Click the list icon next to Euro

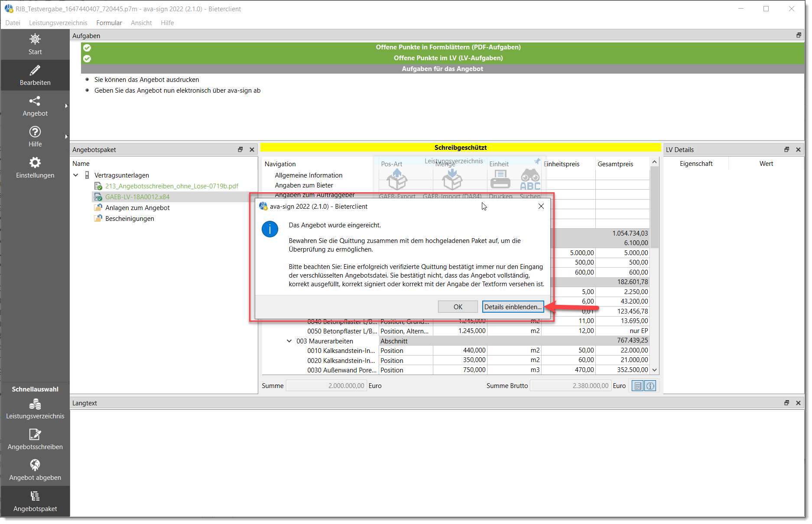coord(637,386)
